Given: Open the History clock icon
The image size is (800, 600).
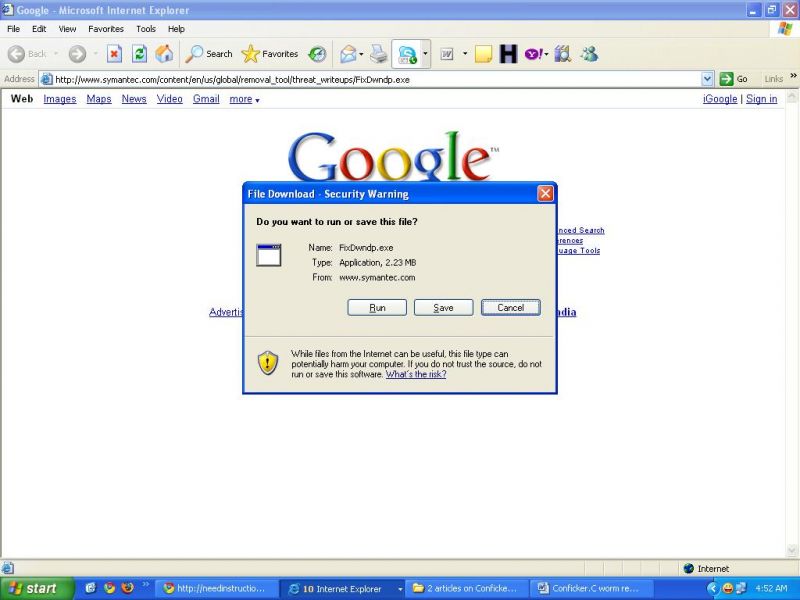Looking at the screenshot, I should 317,54.
